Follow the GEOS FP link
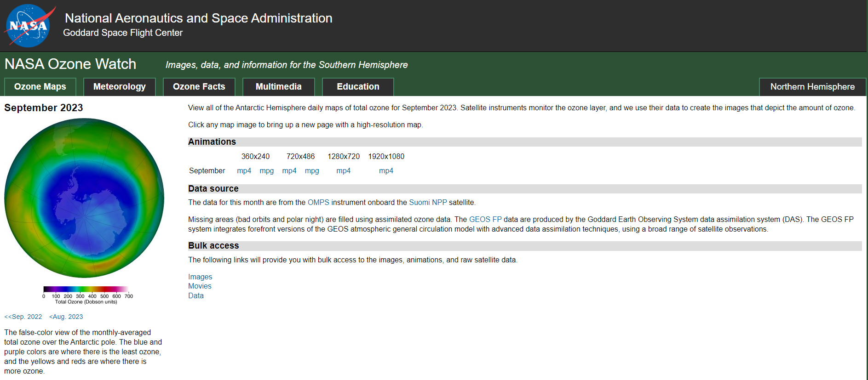 click(485, 220)
